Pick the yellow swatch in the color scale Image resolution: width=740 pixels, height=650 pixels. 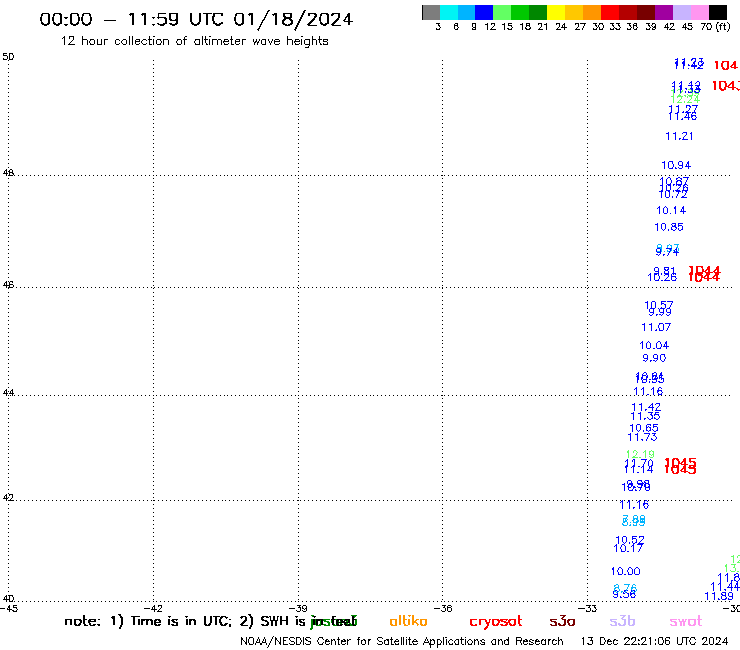pyautogui.click(x=556, y=12)
